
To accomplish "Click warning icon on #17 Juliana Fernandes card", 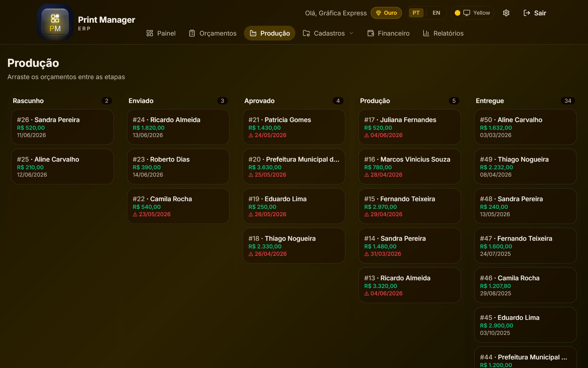I will 367,135.
